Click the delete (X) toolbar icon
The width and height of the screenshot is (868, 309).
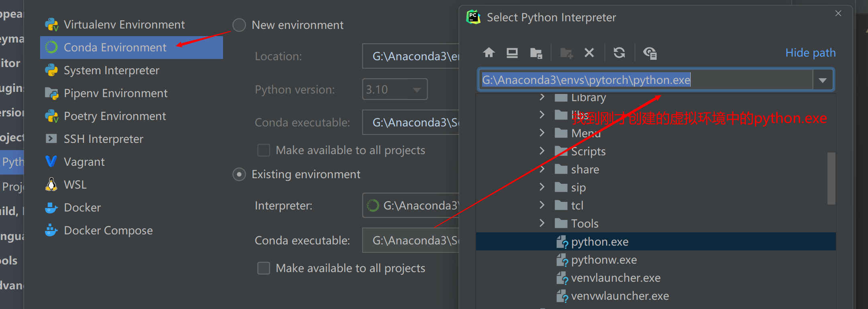(x=589, y=53)
